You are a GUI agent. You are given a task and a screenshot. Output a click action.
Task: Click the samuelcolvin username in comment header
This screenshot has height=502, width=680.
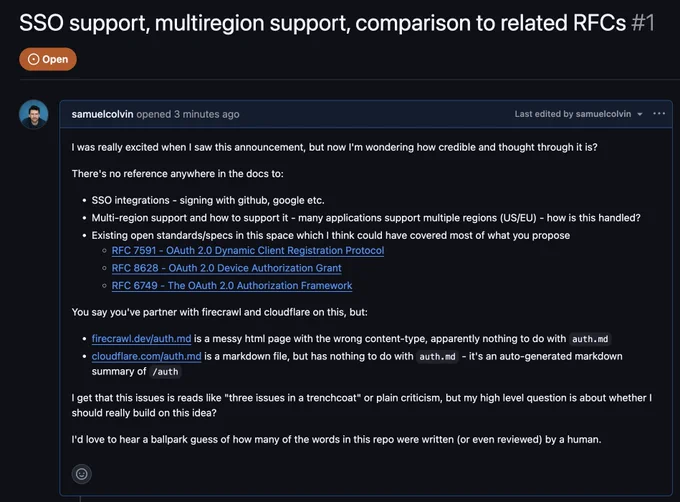coord(102,114)
